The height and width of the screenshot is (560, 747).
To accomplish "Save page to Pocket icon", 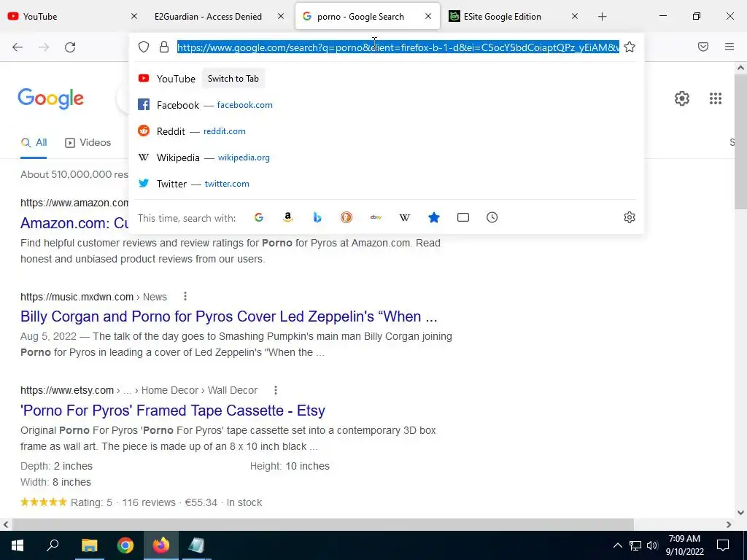I will point(703,47).
